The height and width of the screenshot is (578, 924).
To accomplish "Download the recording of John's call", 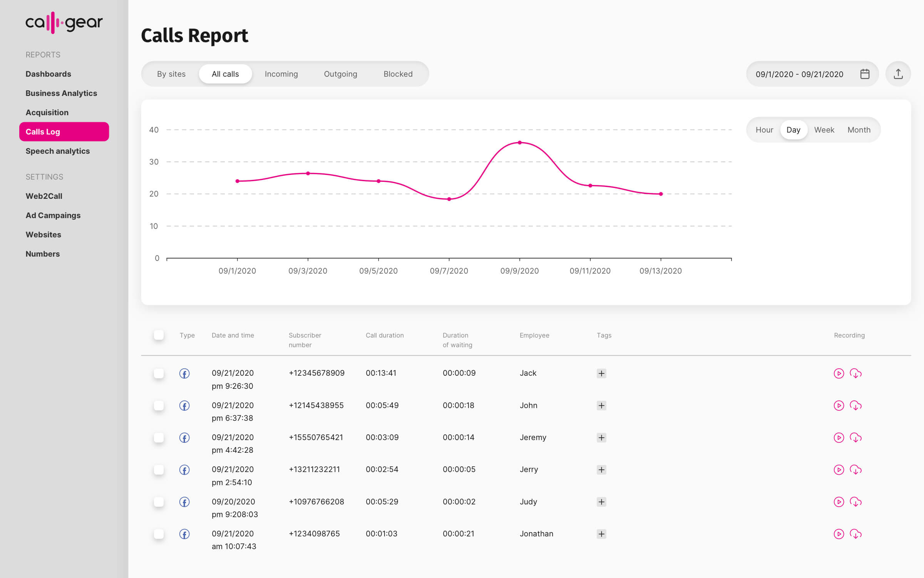I will 855,406.
